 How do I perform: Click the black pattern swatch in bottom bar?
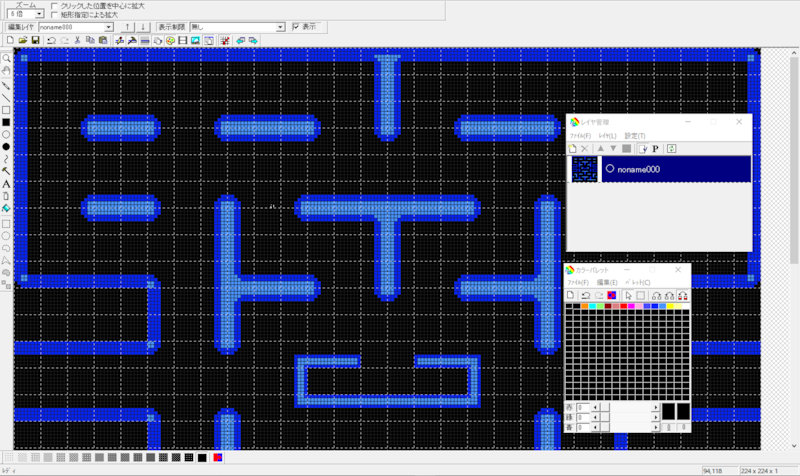tap(202, 458)
